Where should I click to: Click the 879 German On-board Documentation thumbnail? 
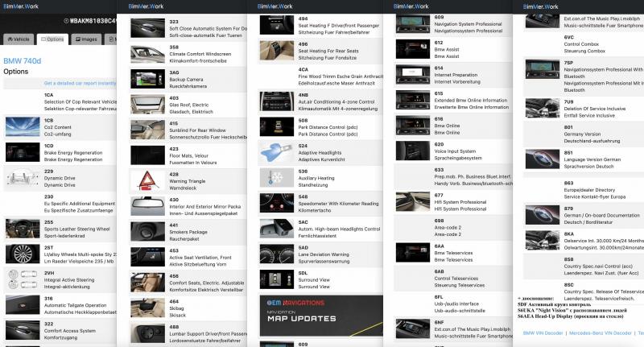pyautogui.click(x=543, y=215)
